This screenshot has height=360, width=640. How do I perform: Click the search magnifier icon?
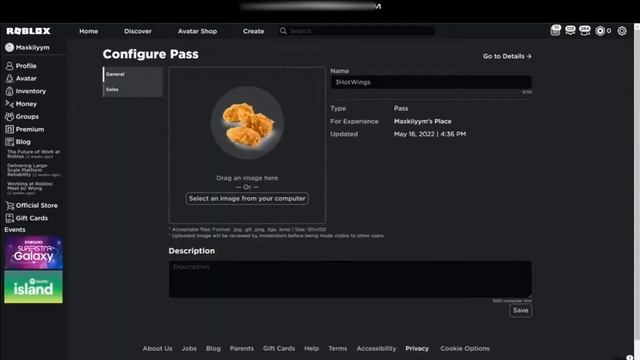(283, 31)
